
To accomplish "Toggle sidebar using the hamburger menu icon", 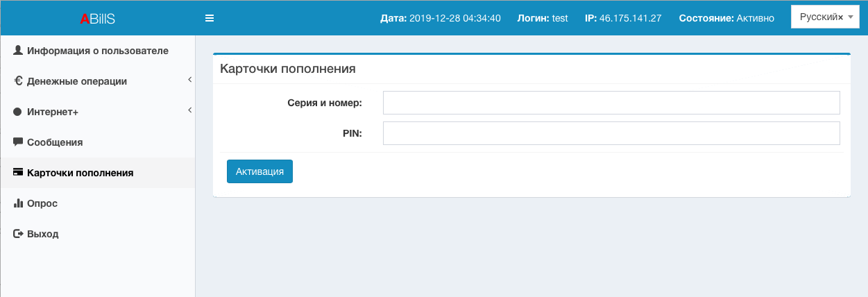I will coord(210,18).
